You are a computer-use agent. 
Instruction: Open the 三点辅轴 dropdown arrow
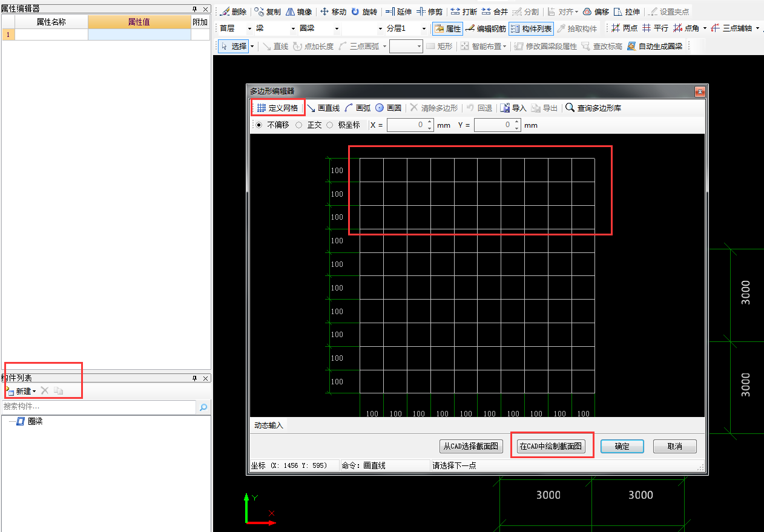coord(757,28)
